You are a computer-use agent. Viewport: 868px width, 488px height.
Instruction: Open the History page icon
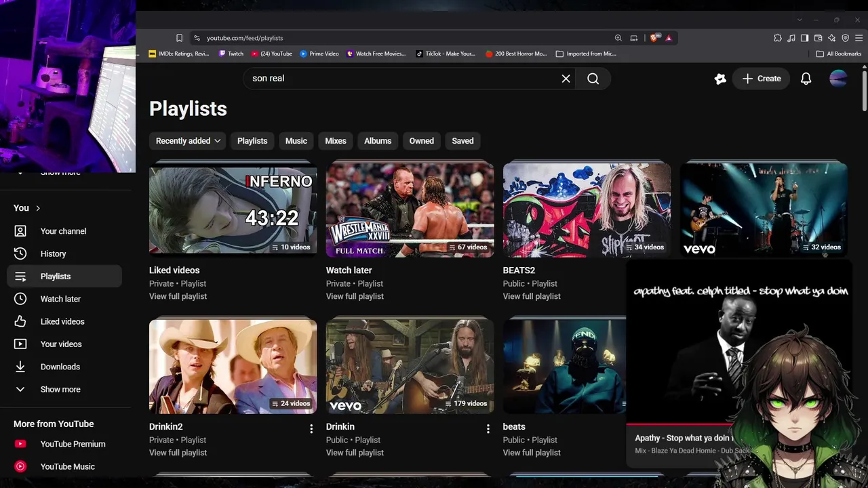click(20, 253)
